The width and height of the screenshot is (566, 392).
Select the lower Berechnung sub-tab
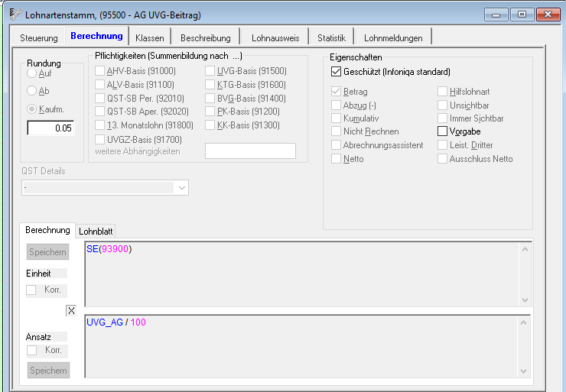tap(47, 230)
